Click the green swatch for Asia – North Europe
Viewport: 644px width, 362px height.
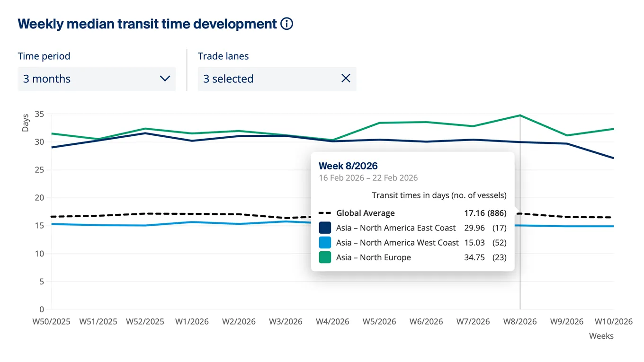click(x=324, y=257)
